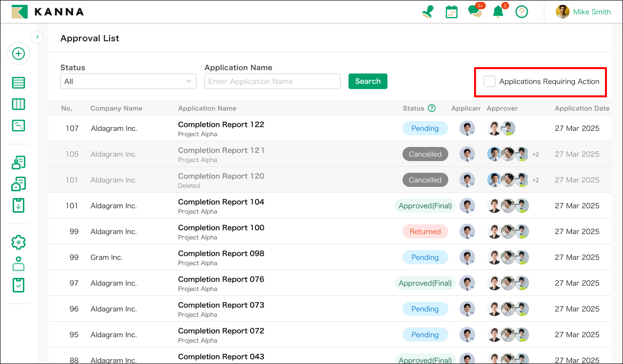The width and height of the screenshot is (623, 364).
Task: Open the Status filter dropdown
Action: [x=128, y=81]
